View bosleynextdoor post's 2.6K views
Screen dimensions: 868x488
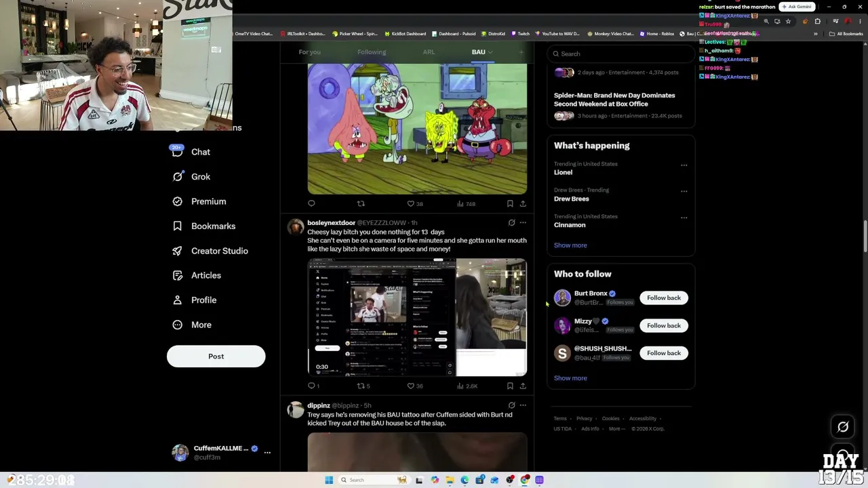tap(467, 386)
